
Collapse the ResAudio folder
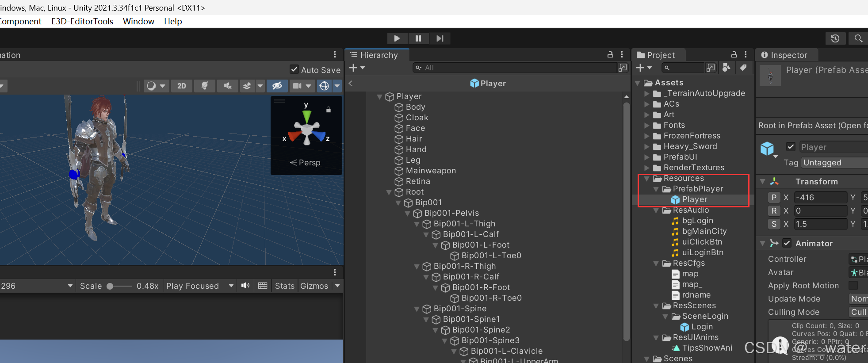tap(656, 210)
